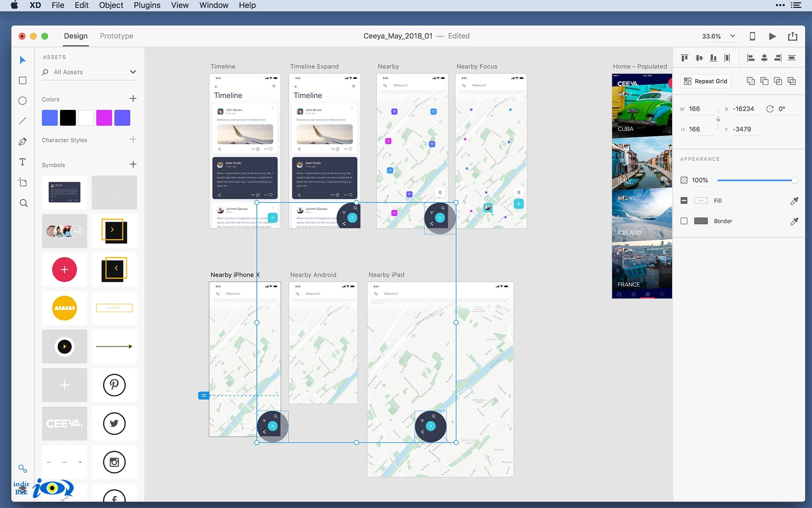Click the mobile device preview icon
The image size is (812, 508).
click(752, 36)
